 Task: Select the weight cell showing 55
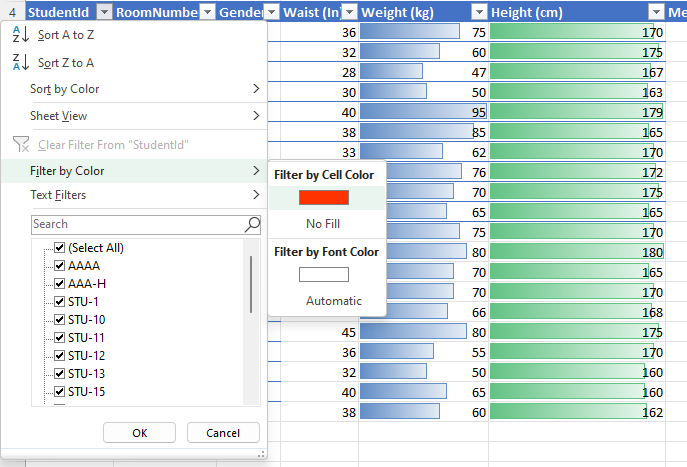click(424, 352)
